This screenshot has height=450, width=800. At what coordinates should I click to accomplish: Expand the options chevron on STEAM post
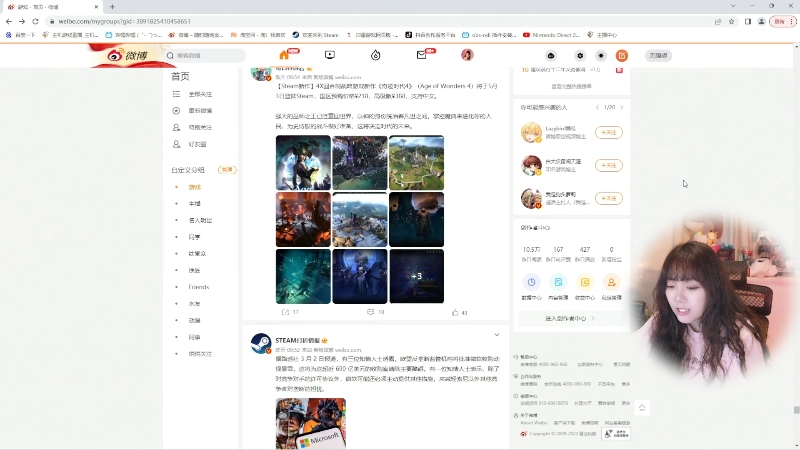coord(496,335)
